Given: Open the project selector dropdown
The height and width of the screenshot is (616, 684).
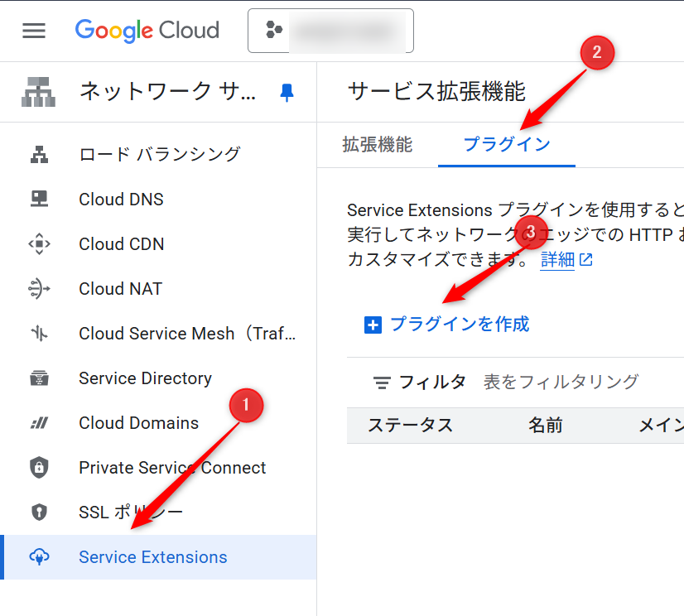Looking at the screenshot, I should click(330, 31).
